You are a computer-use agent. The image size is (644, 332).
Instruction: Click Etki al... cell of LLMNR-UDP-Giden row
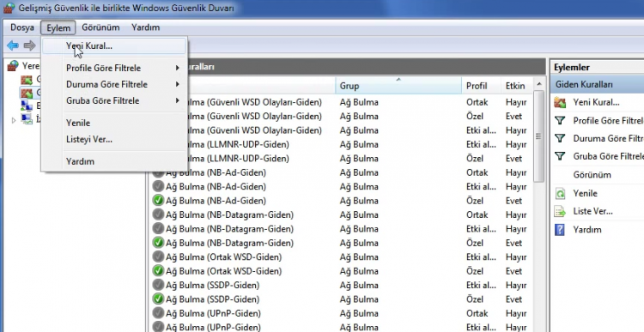[481, 144]
